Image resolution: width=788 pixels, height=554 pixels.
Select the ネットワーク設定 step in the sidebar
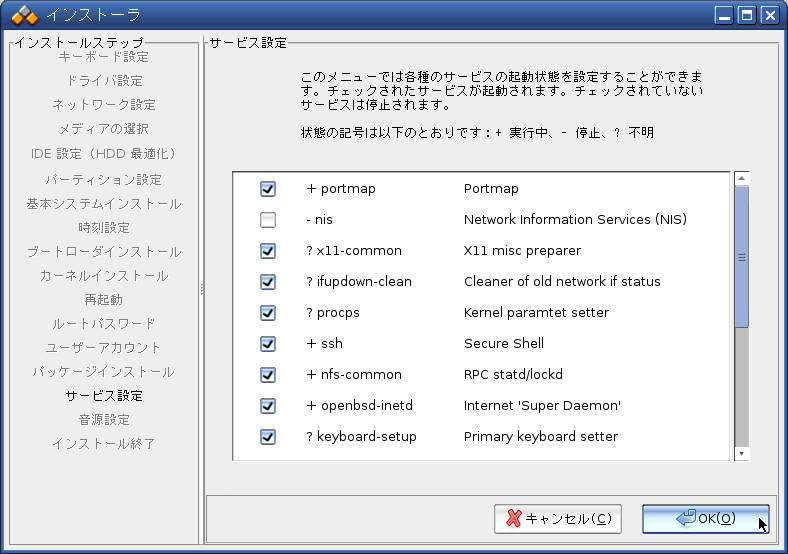click(x=104, y=105)
